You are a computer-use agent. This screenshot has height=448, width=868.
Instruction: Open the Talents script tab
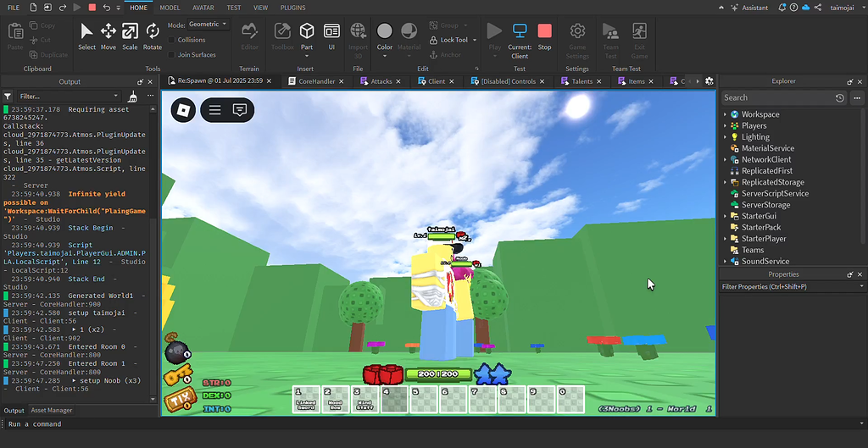[581, 81]
